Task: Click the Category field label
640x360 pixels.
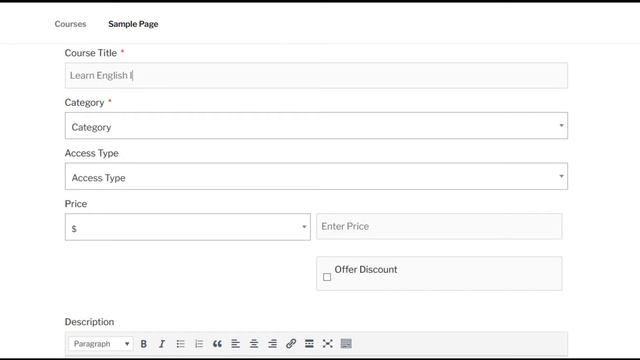Action: tap(84, 102)
